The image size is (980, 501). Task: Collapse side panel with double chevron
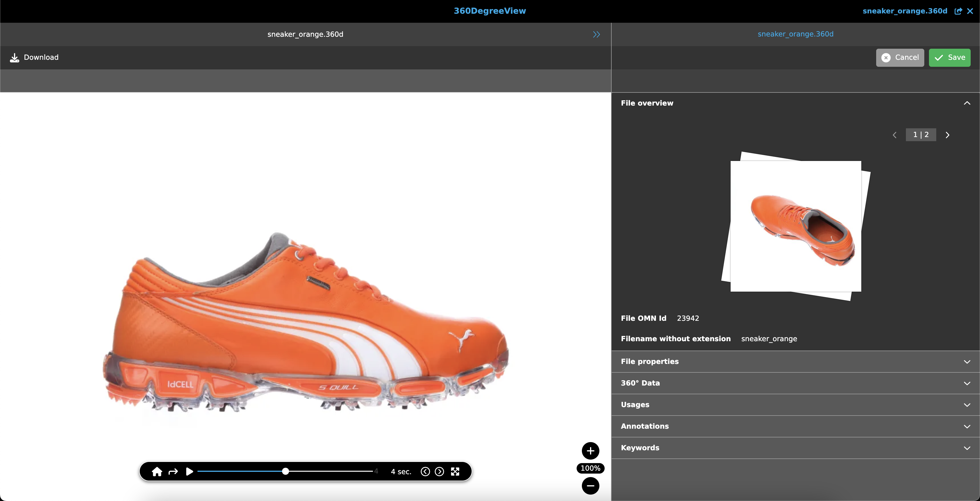pos(596,34)
